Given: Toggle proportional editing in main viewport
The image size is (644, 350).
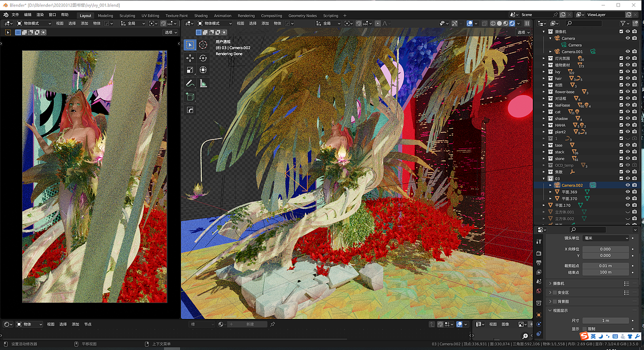Looking at the screenshot, I should tap(378, 23).
